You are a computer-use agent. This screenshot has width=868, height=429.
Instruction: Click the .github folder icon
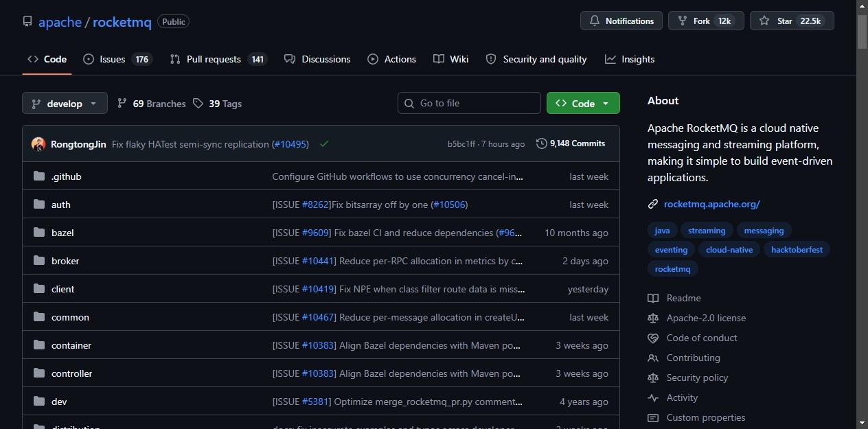pos(39,176)
